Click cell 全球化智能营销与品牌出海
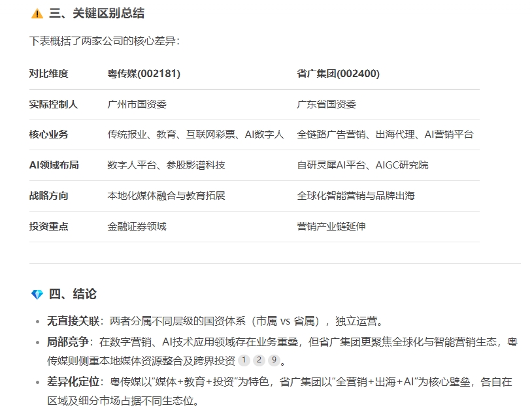Viewport: 532px width, 416px height. pos(356,196)
